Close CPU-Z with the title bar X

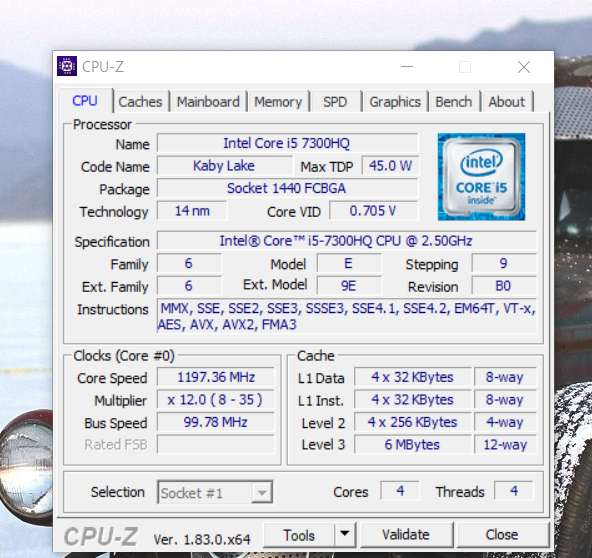(524, 67)
